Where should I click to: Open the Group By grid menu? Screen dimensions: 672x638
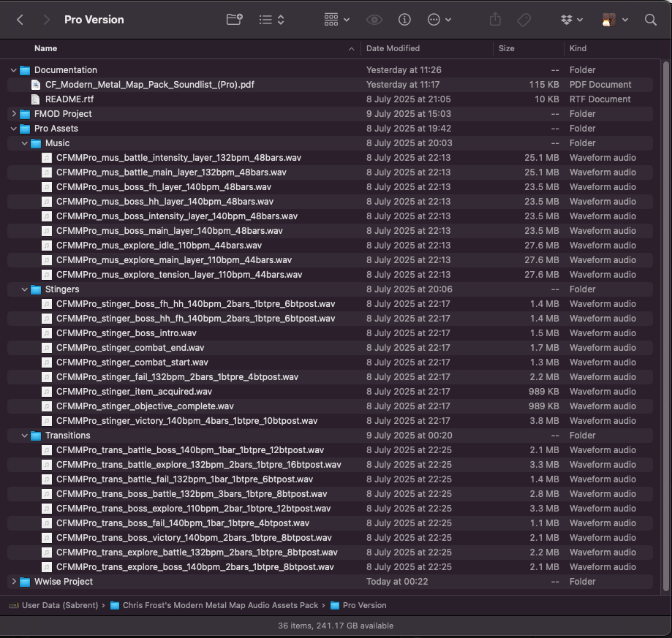pyautogui.click(x=336, y=20)
